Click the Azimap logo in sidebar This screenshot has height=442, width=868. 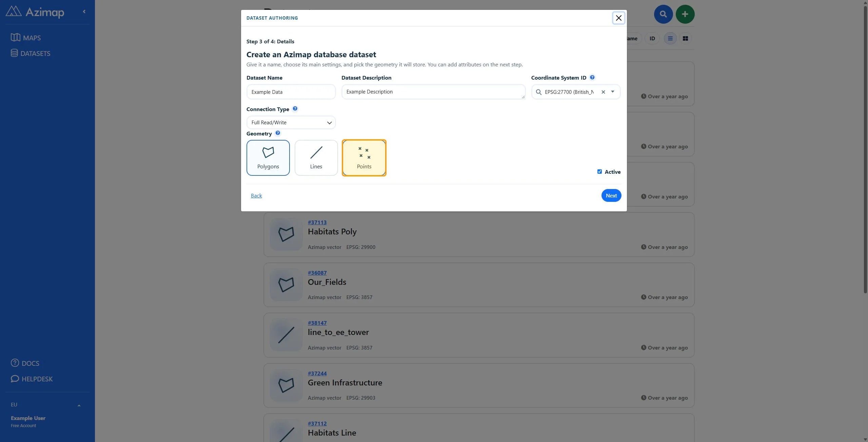click(x=35, y=12)
